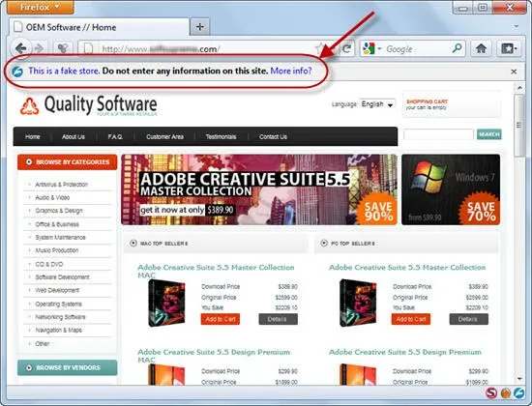Screen dimensions: 532x406
Task: Open the Adobe Creative Suite 5.5 banner
Action: click(259, 189)
